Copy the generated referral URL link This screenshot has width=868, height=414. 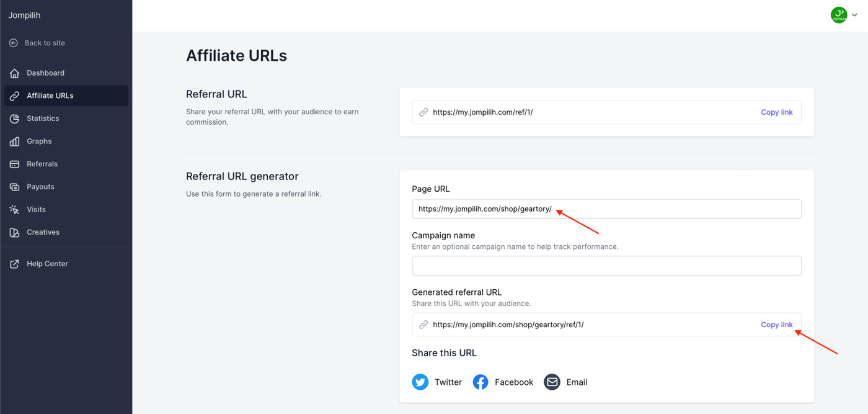[777, 325]
